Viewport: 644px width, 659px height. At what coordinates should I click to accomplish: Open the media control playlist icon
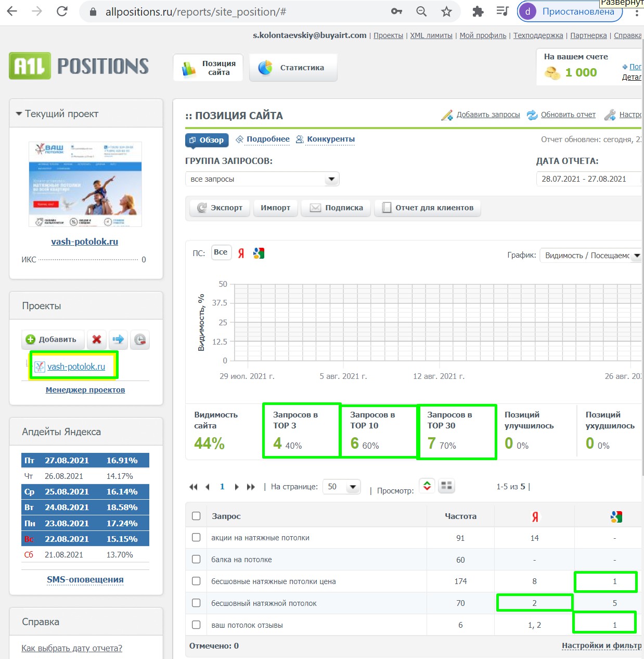(503, 11)
